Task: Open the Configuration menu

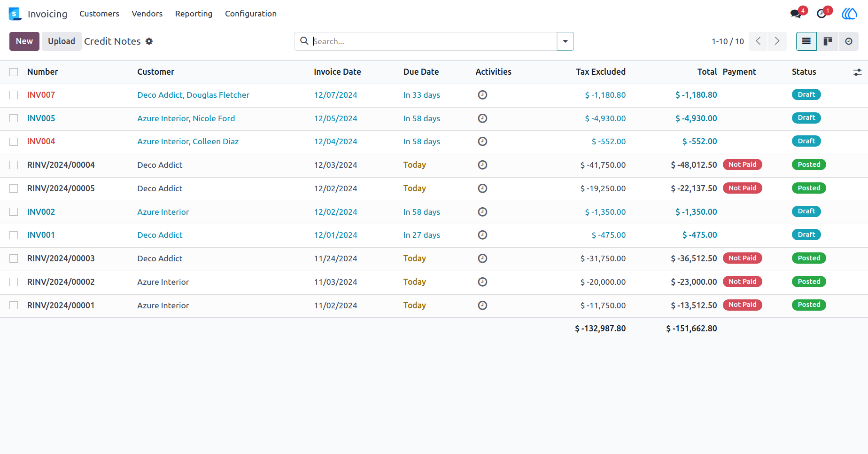Action: pyautogui.click(x=251, y=14)
